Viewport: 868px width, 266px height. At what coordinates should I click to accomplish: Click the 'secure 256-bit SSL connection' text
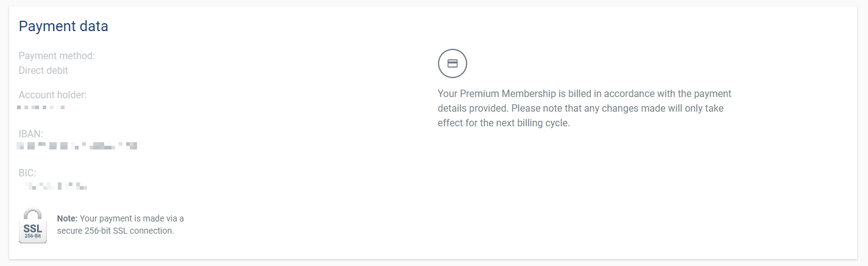[116, 231]
